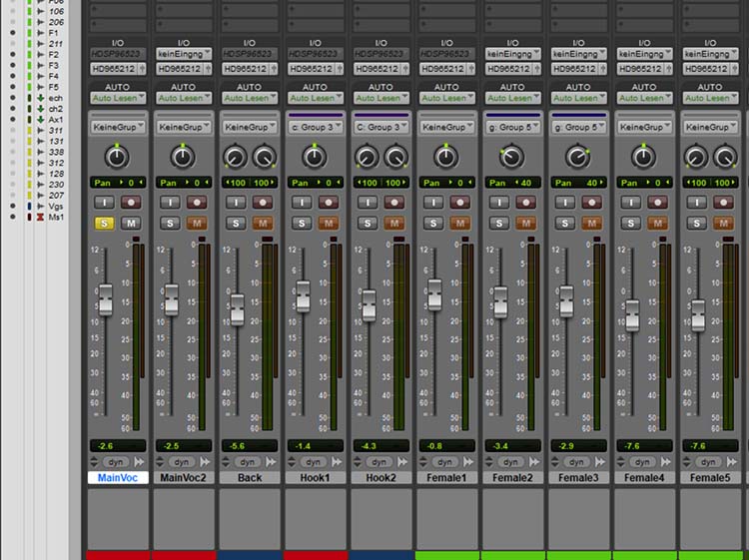This screenshot has height=560, width=749.
Task: Click MainVoc volume value -2.6
Action: [x=118, y=446]
